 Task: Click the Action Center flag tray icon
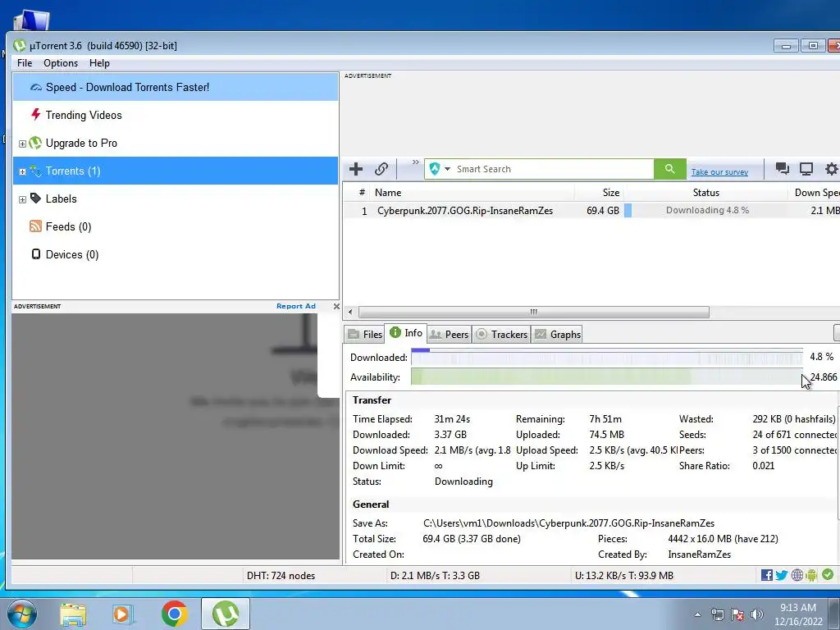pyautogui.click(x=737, y=614)
